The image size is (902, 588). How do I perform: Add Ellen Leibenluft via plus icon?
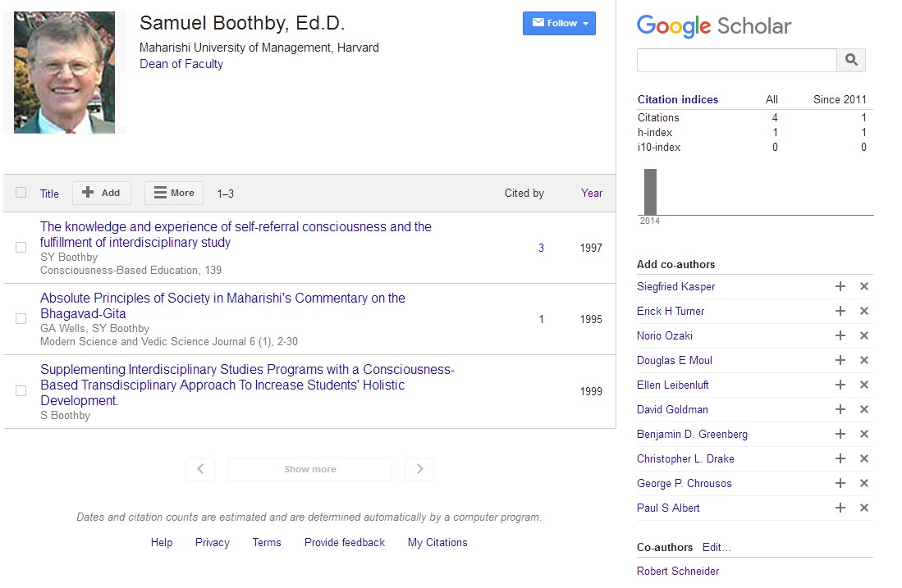click(x=840, y=385)
